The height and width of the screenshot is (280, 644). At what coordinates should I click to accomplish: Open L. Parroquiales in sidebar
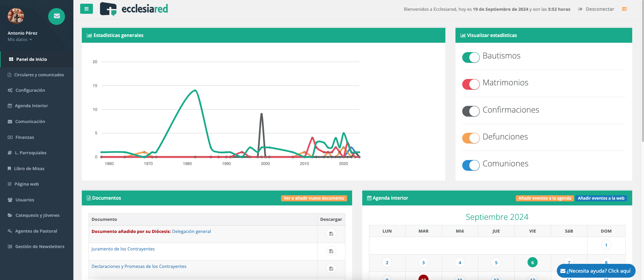coord(37,153)
